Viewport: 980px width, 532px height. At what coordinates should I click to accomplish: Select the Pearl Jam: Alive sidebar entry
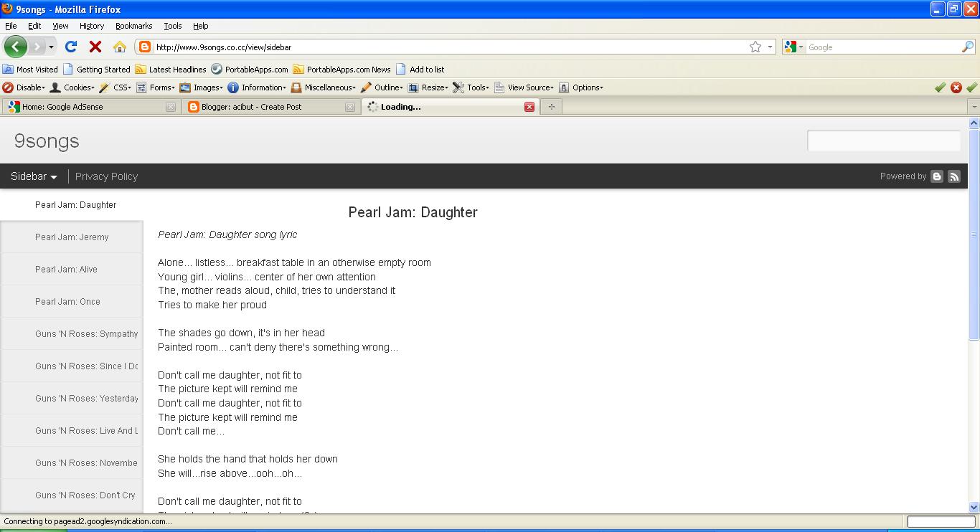pos(72,270)
